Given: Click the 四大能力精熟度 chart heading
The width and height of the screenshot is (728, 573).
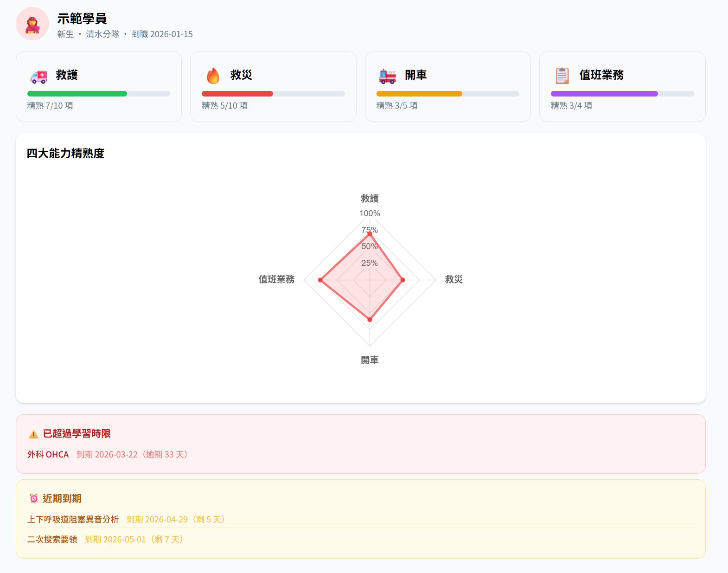Looking at the screenshot, I should pyautogui.click(x=65, y=153).
